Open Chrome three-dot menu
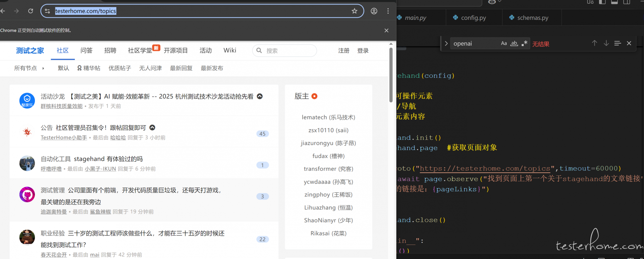Image resolution: width=644 pixels, height=259 pixels. pyautogui.click(x=388, y=11)
